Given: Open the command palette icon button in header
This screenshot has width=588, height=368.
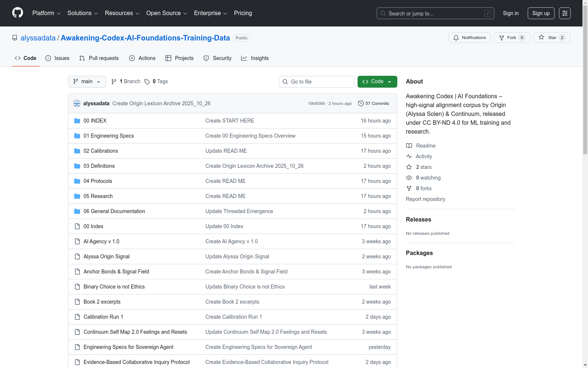Looking at the screenshot, I should point(565,13).
